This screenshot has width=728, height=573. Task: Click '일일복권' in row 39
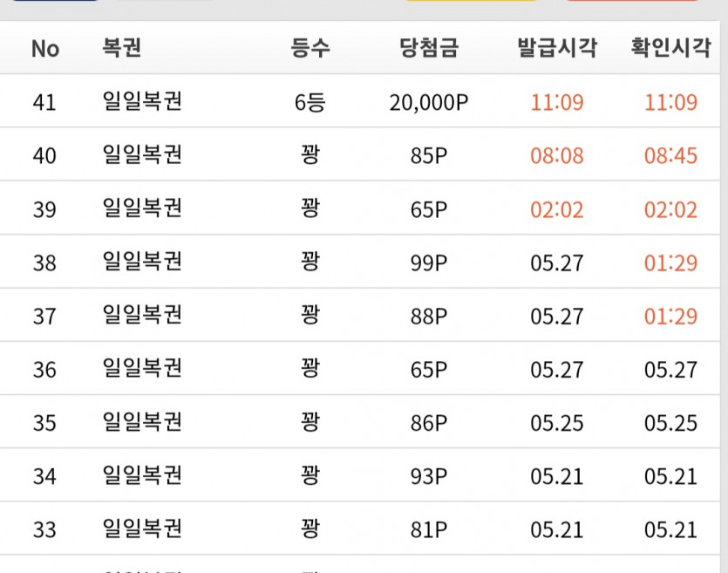point(142,208)
